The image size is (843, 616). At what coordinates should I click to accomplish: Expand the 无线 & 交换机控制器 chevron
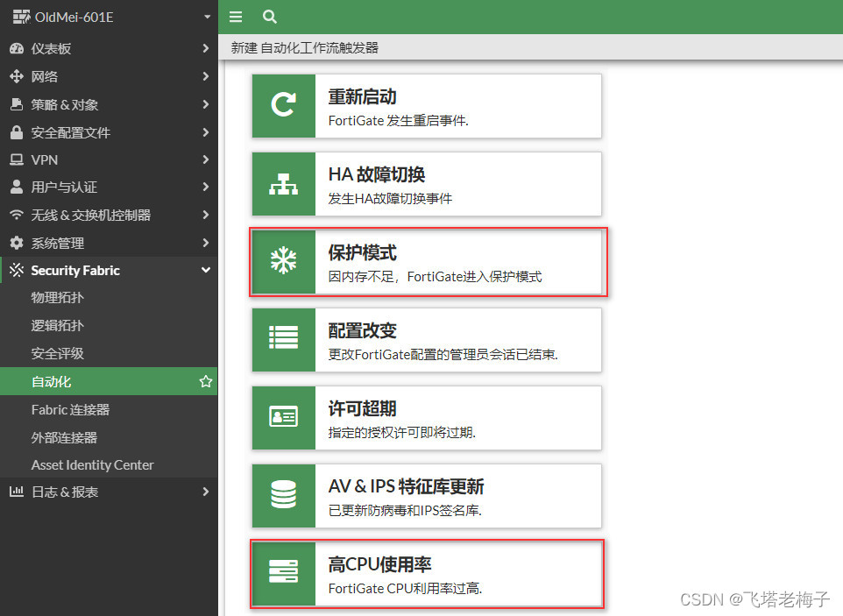click(x=205, y=215)
